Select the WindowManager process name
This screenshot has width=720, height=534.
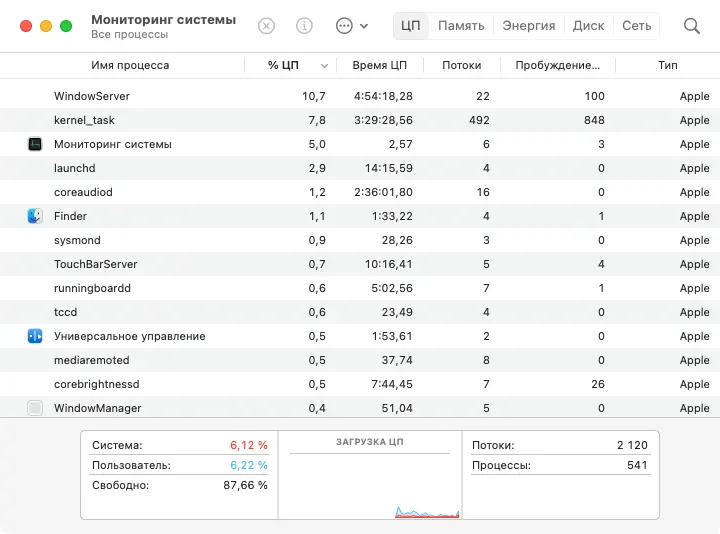tap(97, 408)
